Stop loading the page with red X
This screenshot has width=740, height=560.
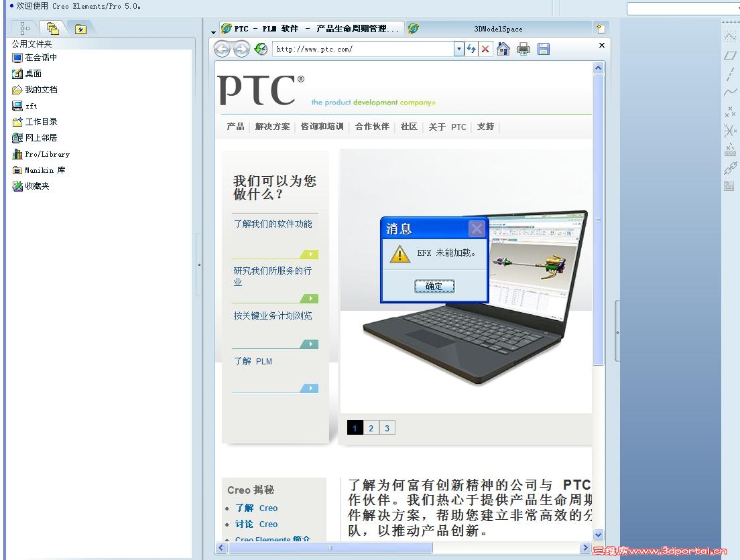click(485, 49)
